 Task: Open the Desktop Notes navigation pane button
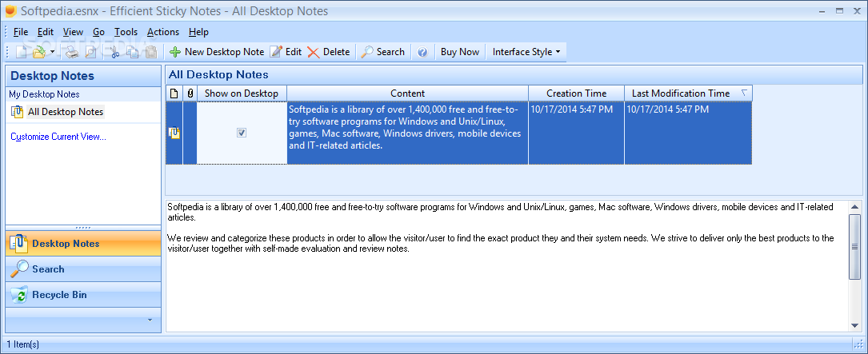(x=83, y=244)
